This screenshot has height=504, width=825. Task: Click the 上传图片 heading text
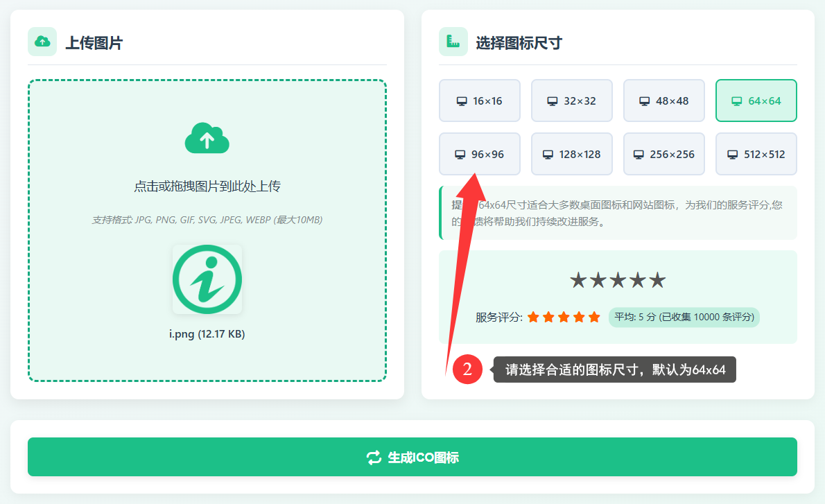[x=94, y=42]
